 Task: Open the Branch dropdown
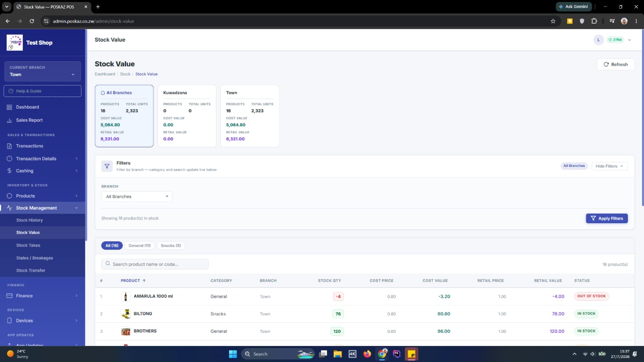point(137,197)
